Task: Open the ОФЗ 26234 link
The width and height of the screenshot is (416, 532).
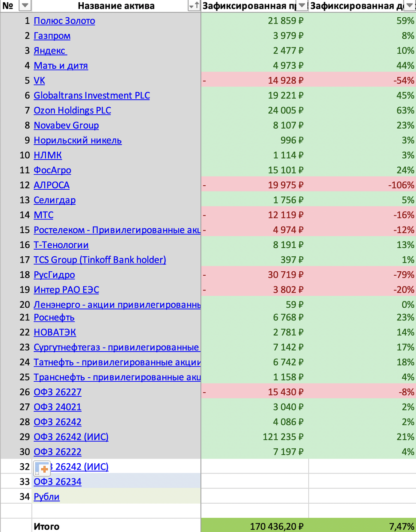Action: pos(58,481)
